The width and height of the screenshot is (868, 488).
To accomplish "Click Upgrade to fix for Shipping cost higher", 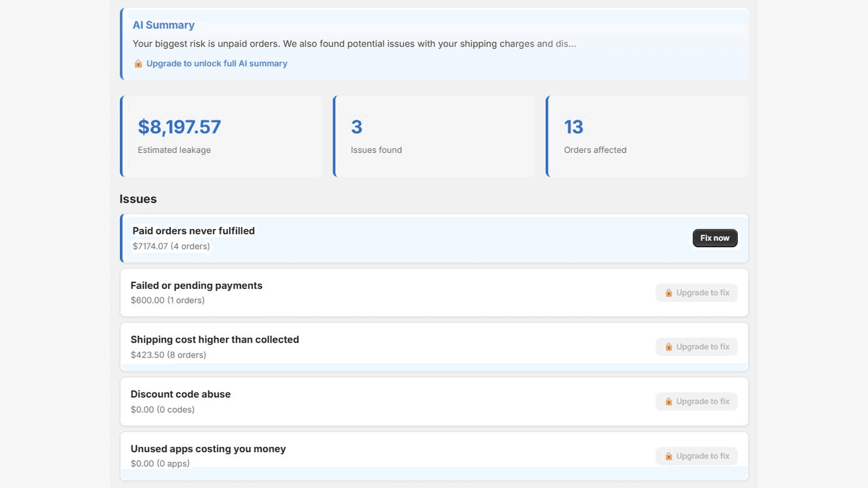I will (697, 347).
